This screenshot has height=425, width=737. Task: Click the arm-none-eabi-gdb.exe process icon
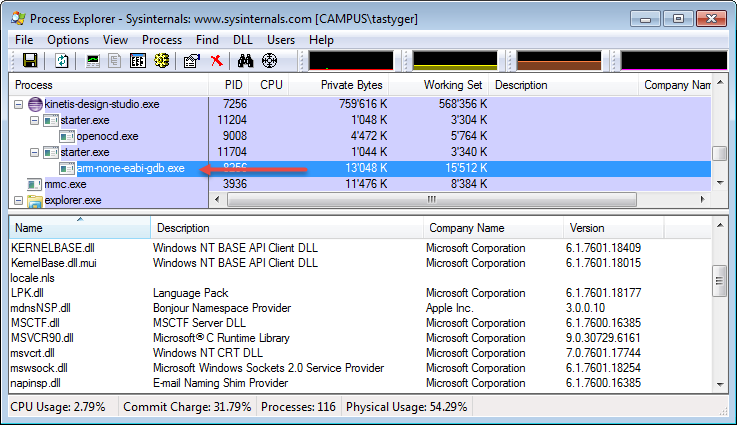[67, 168]
